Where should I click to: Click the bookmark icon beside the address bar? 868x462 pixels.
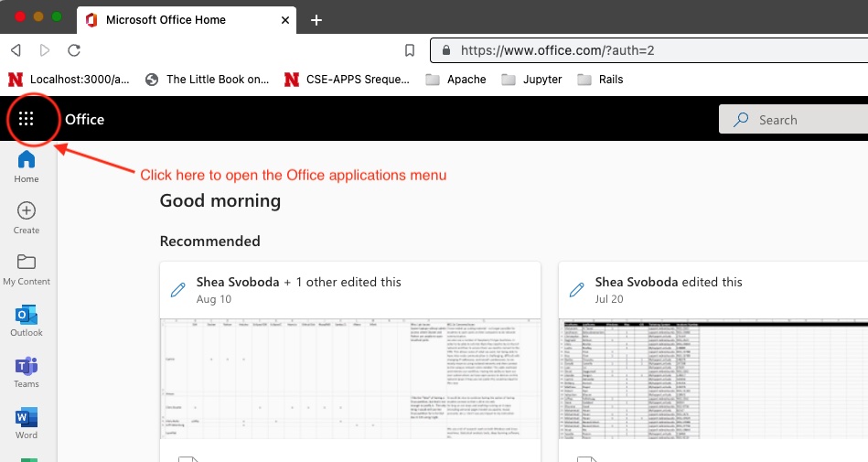click(x=410, y=50)
